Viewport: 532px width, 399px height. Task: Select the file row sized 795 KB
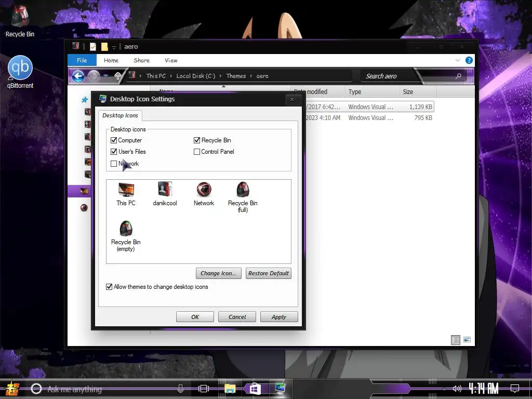(369, 118)
